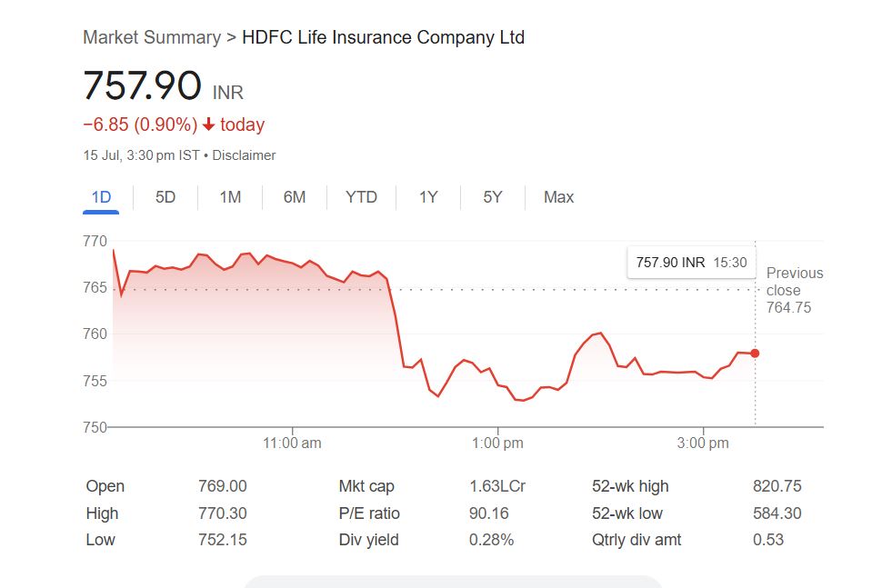This screenshot has width=872, height=588.
Task: Click the 52-wk high value 820.75
Action: (x=777, y=486)
